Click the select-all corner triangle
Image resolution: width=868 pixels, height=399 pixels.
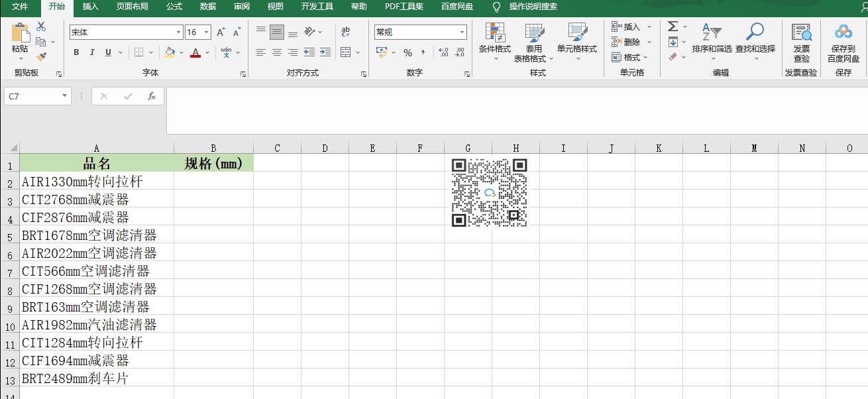[x=13, y=148]
